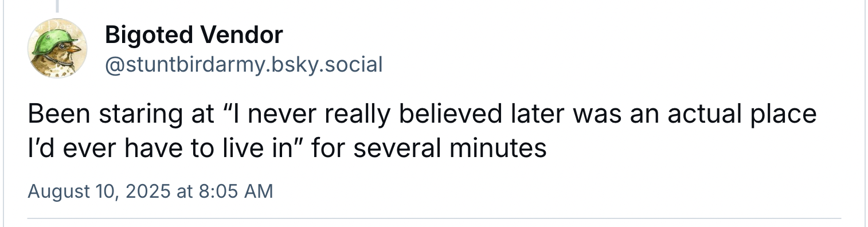Viewport: 868px width, 227px height.
Task: Select the thread connector line above avatar
Action: (57, 6)
